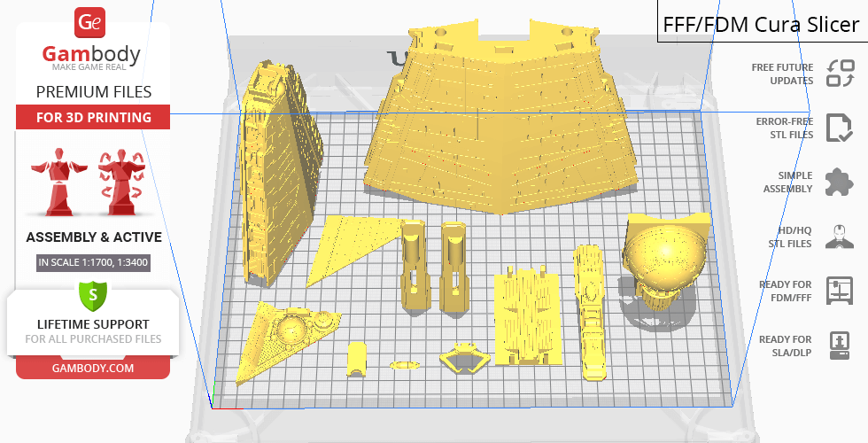
Task: Click the static assembly red figure icon
Action: (58, 183)
